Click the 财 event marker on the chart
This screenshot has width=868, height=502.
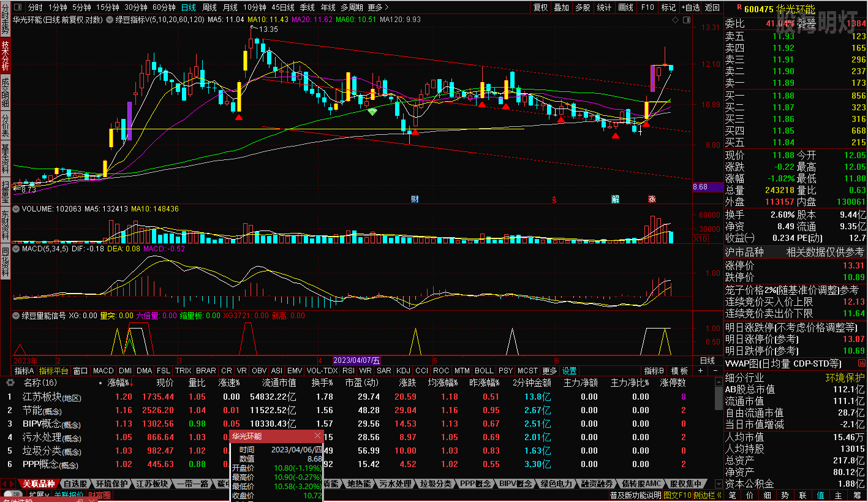415,199
